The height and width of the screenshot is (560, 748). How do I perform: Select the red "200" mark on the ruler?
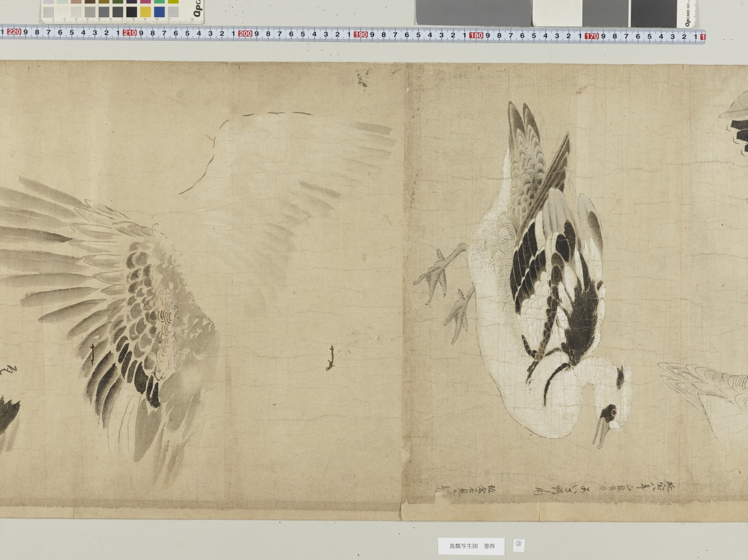[x=245, y=34]
